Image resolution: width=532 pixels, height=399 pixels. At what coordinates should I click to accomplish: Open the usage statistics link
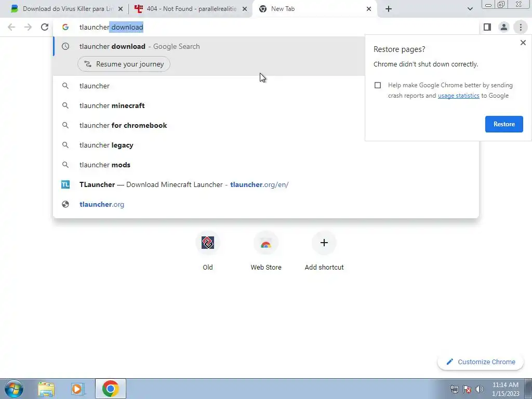(x=458, y=96)
